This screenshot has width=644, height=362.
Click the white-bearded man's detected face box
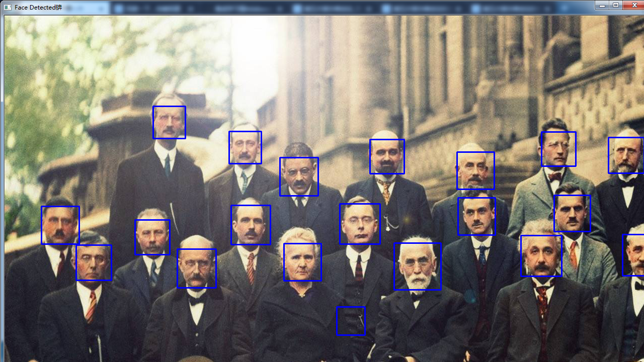pos(418,266)
